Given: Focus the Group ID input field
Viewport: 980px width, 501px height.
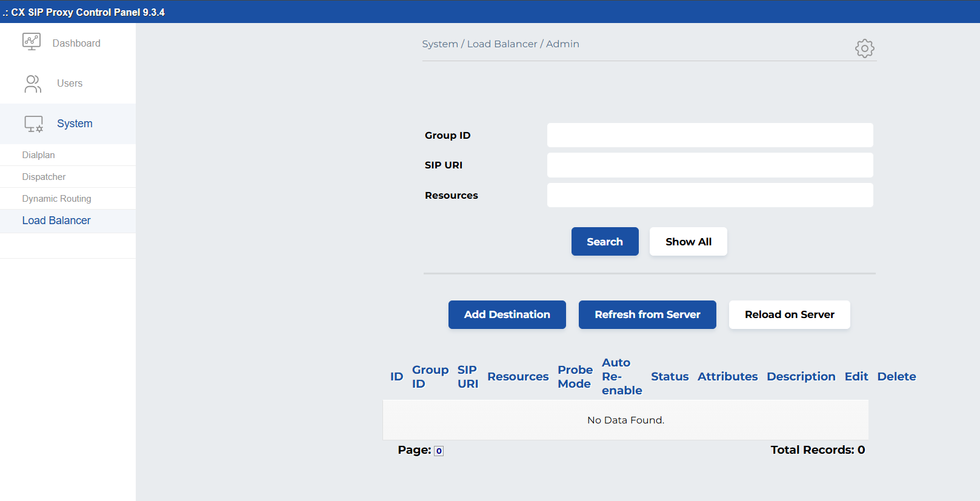Looking at the screenshot, I should pos(710,135).
